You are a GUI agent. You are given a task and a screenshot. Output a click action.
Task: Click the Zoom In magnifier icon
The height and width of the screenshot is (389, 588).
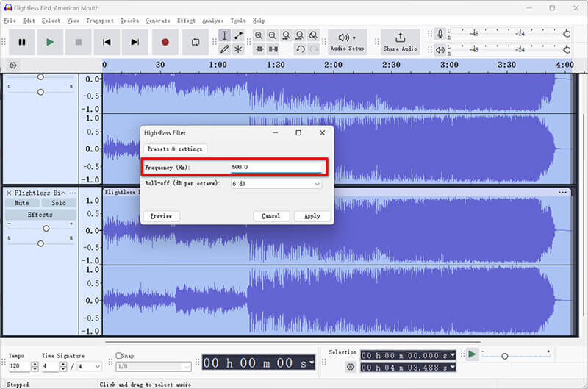(259, 35)
